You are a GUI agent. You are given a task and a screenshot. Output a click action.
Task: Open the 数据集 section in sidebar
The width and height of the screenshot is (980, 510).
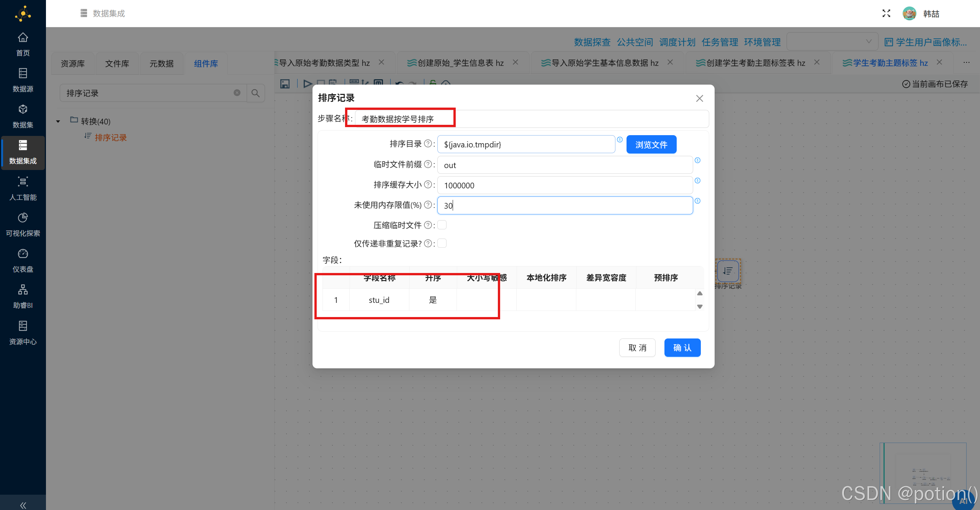(x=23, y=117)
